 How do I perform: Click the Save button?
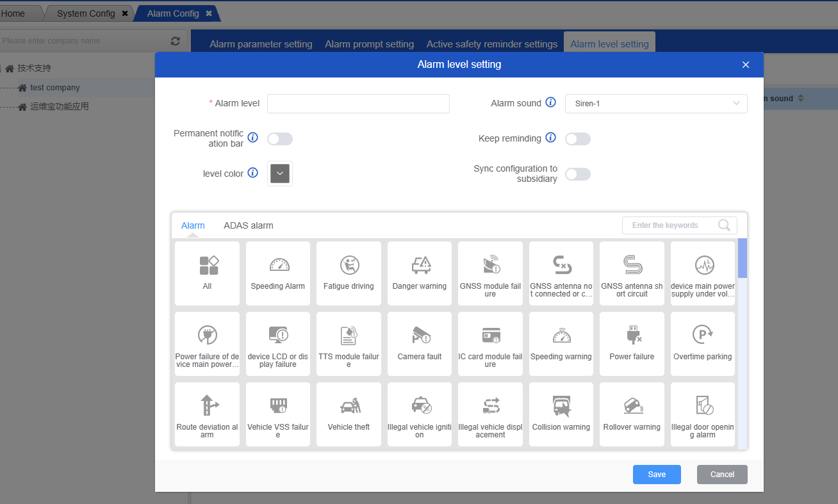pyautogui.click(x=656, y=475)
